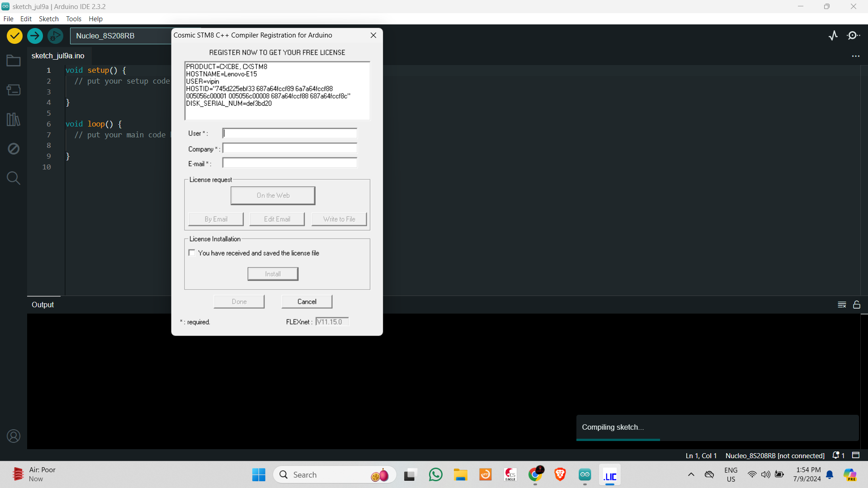Viewport: 868px width, 488px height.
Task: Check 'You have received and saved the license file'
Action: pos(192,253)
